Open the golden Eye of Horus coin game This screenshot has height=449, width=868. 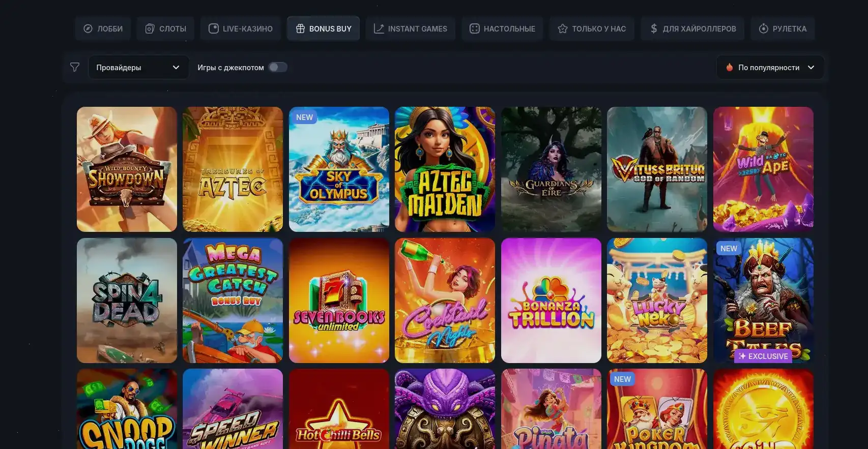763,409
